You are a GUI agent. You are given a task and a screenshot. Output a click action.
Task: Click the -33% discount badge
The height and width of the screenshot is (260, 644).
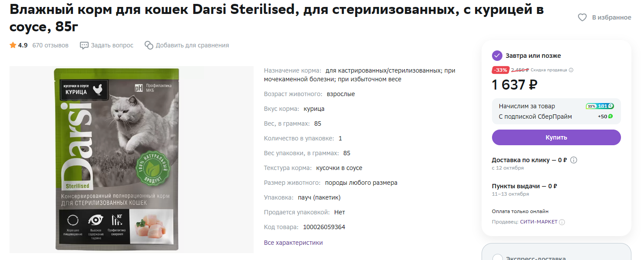(x=501, y=70)
